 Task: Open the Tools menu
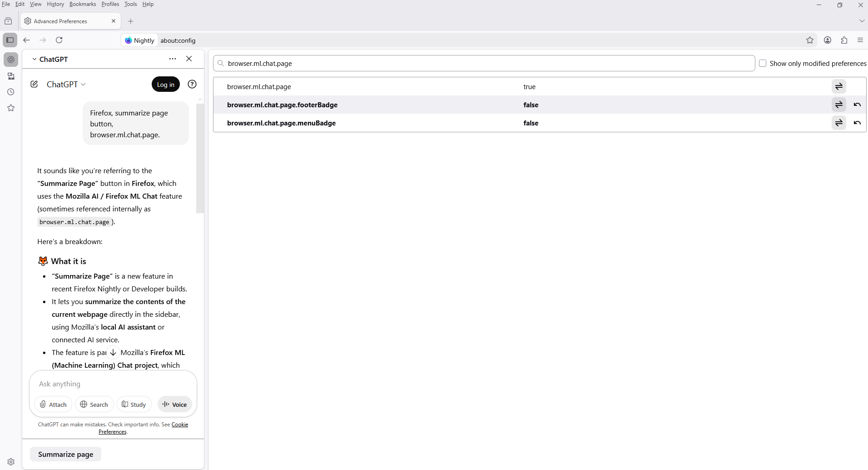130,4
